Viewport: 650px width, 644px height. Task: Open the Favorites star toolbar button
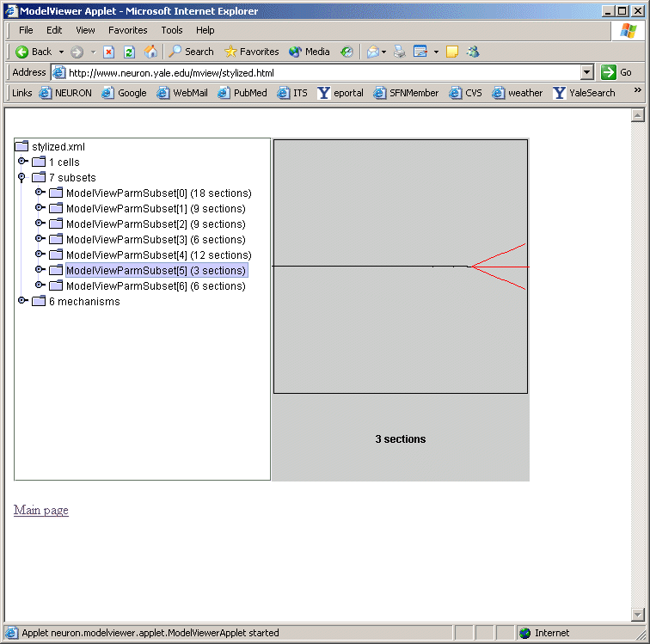(251, 52)
